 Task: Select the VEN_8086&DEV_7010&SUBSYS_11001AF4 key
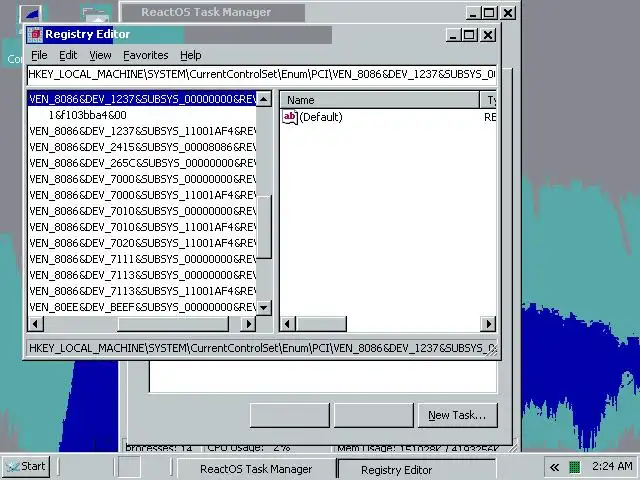[142, 227]
